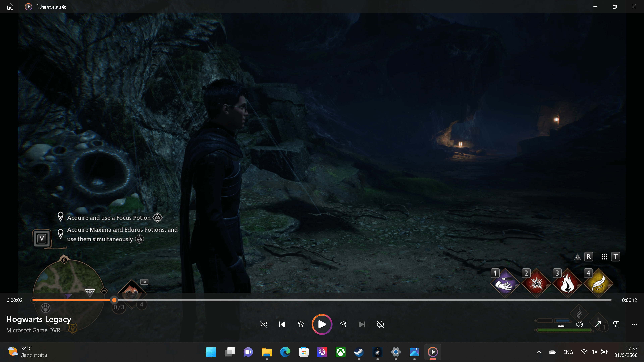
Task: Open the Photos app from the taskbar
Action: [415, 352]
